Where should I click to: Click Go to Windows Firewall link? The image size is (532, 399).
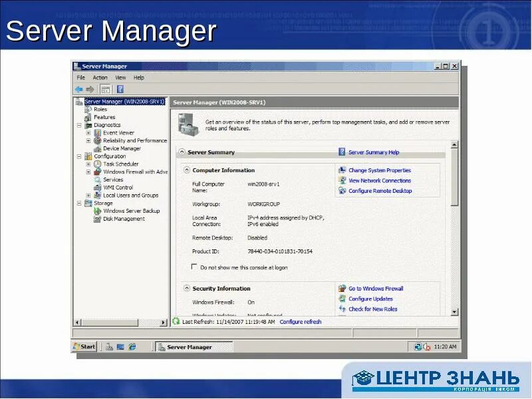[376, 289]
